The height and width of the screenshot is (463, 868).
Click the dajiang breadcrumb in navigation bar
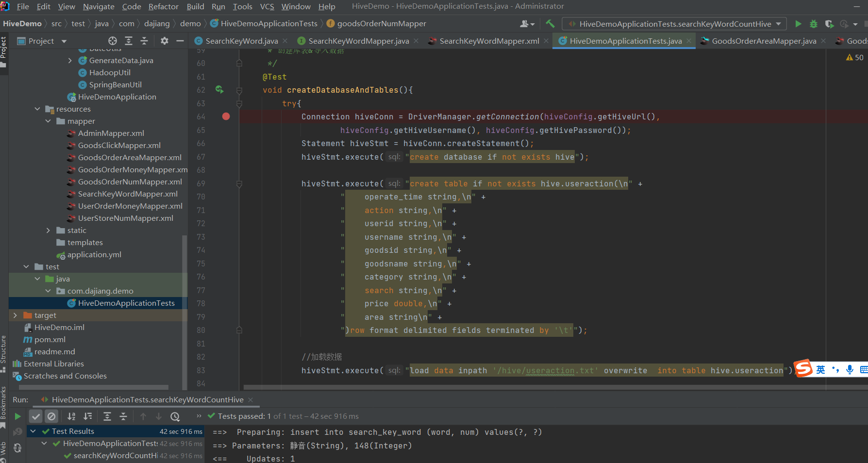coord(157,24)
